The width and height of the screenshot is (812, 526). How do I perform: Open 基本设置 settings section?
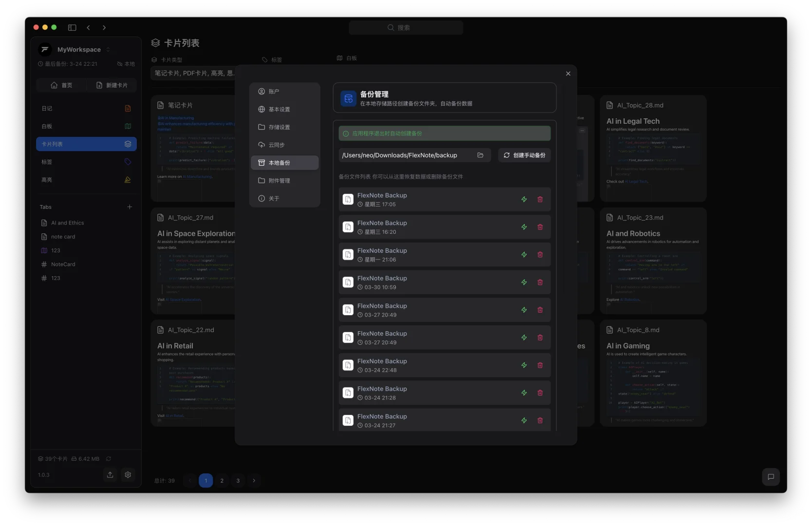tap(285, 109)
